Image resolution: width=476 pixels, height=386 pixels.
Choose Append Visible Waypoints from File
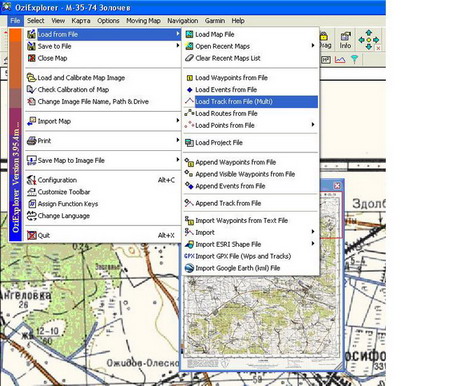pyautogui.click(x=251, y=174)
